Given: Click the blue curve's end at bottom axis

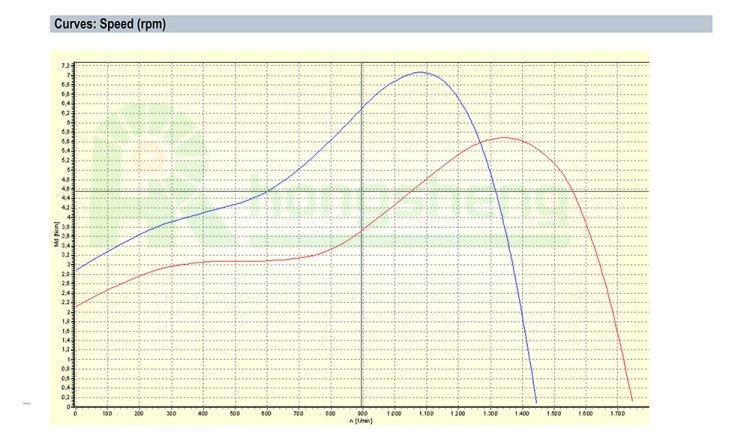Looking at the screenshot, I should (x=536, y=402).
